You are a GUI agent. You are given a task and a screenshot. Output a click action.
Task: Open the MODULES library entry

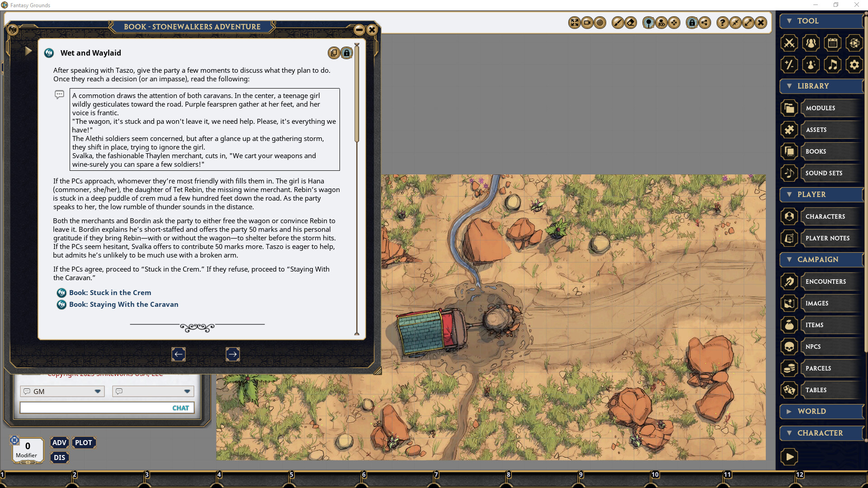click(x=820, y=108)
